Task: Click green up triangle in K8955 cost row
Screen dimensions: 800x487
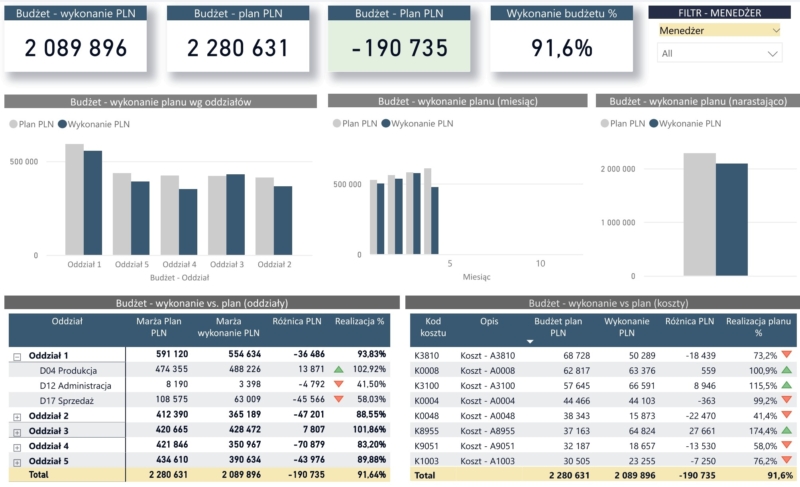Action: pyautogui.click(x=785, y=430)
